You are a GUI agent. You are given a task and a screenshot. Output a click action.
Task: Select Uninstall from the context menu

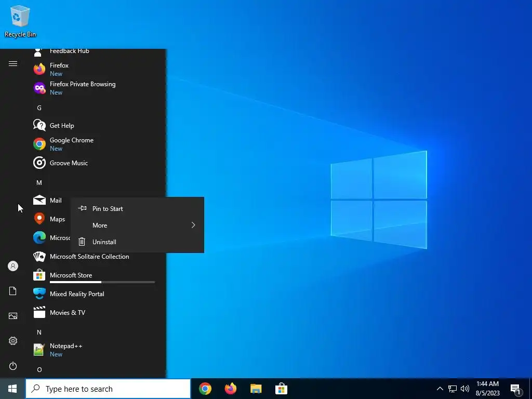(x=137, y=242)
